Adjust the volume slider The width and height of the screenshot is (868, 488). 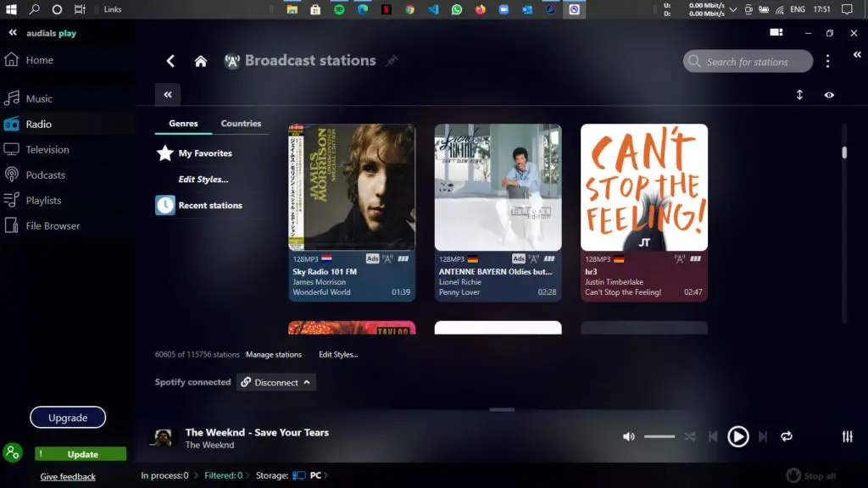coord(659,436)
